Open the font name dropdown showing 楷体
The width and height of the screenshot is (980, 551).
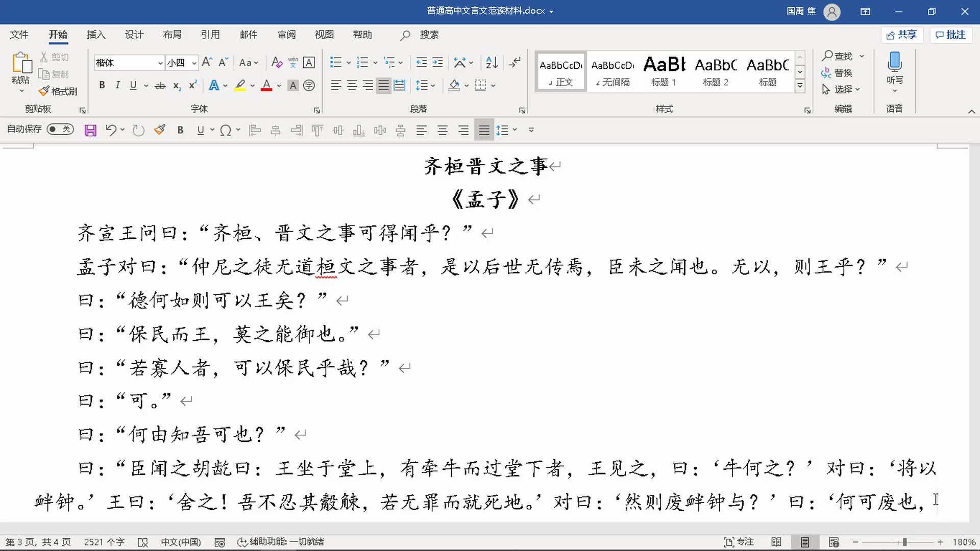pos(160,63)
